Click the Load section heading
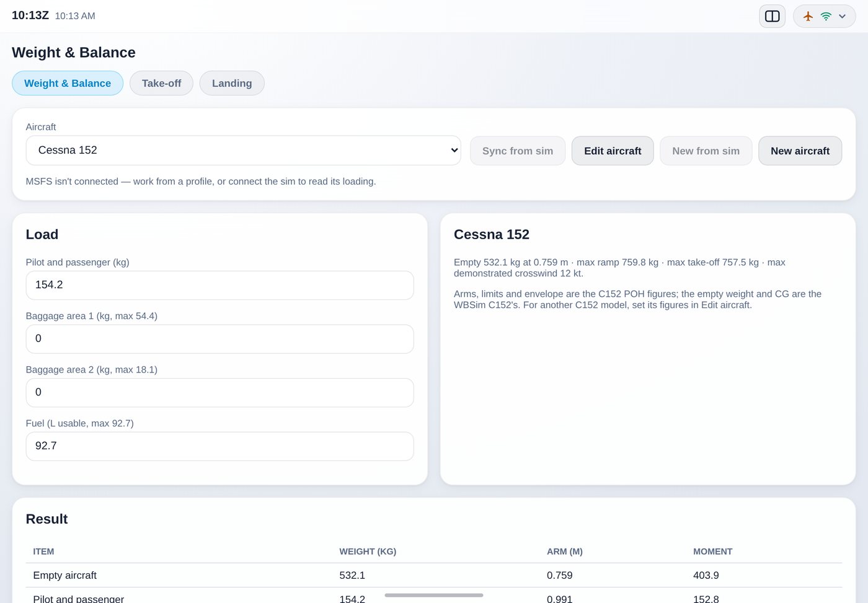Screen dimensions: 868x603 click(42, 234)
